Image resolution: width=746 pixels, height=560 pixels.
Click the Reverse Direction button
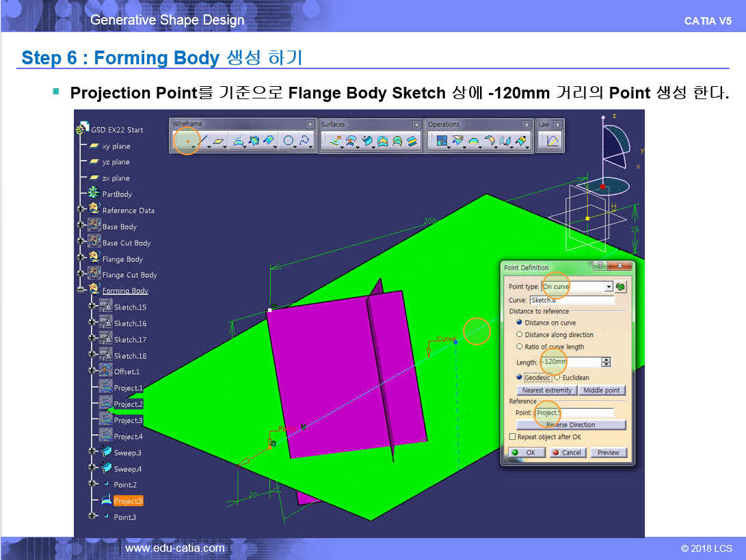(570, 425)
